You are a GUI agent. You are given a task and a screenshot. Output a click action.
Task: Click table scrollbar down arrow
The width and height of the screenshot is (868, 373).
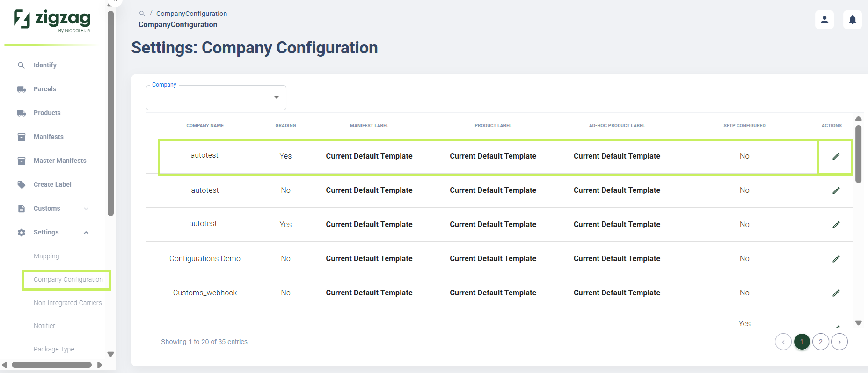click(x=858, y=323)
